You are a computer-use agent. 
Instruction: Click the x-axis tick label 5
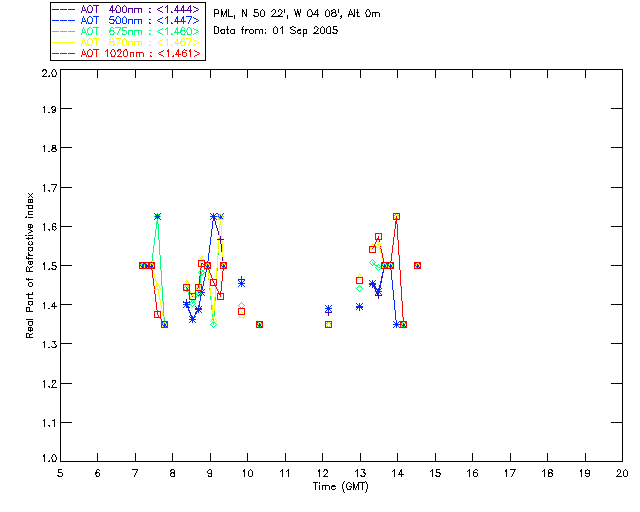pos(60,473)
